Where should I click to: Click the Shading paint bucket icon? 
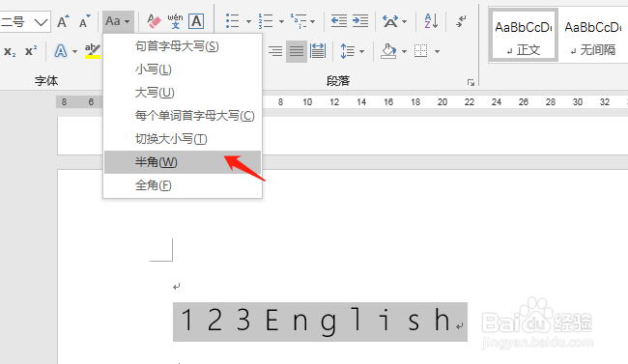point(388,51)
